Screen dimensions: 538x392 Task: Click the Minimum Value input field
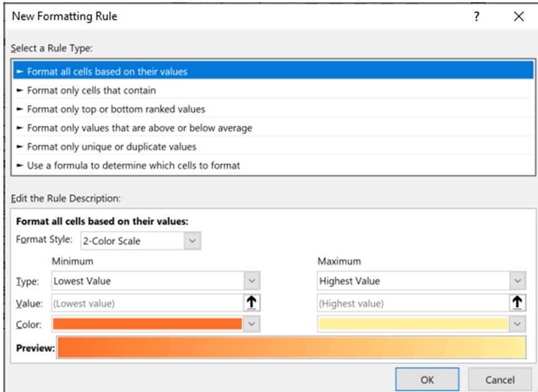147,303
